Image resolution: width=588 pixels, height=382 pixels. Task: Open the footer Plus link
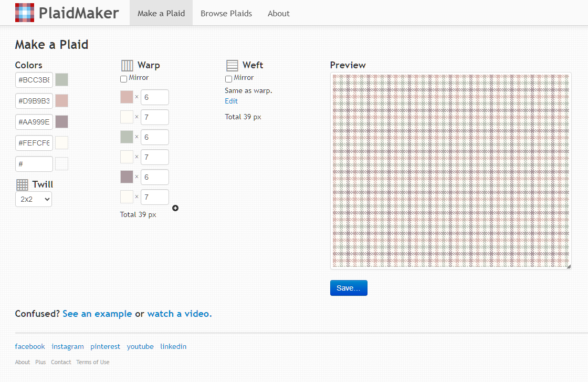click(40, 362)
